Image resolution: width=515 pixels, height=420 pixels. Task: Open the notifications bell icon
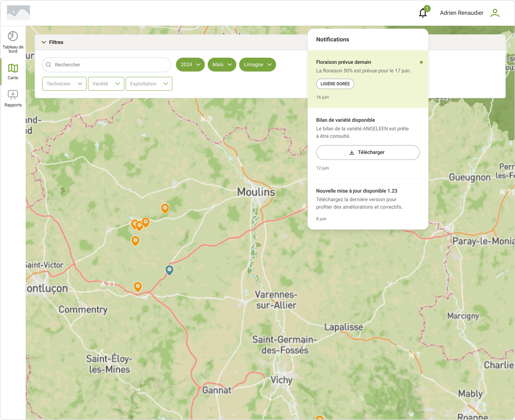click(423, 13)
